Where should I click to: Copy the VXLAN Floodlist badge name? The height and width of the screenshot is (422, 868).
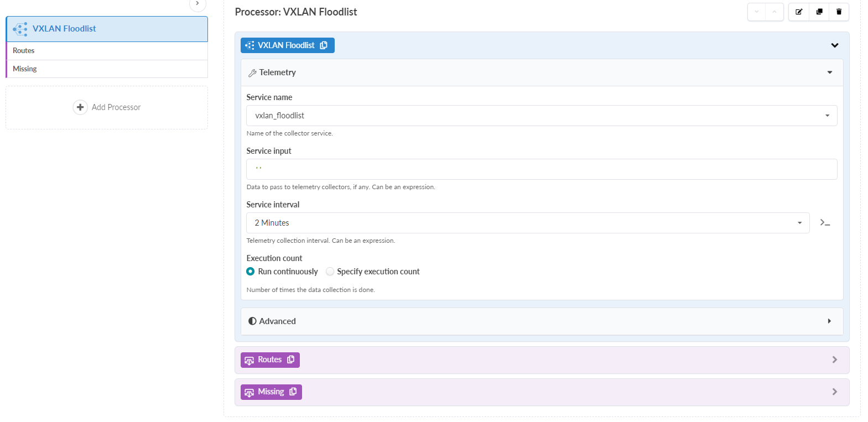point(324,45)
